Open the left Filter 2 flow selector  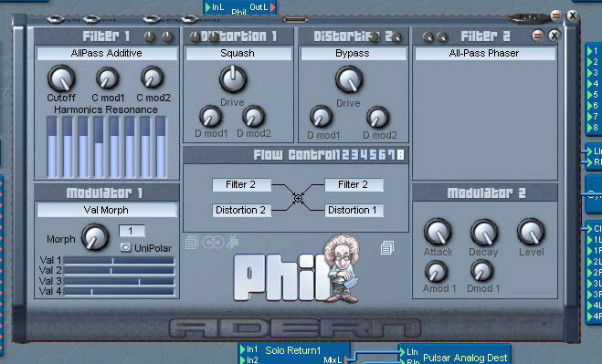point(242,185)
